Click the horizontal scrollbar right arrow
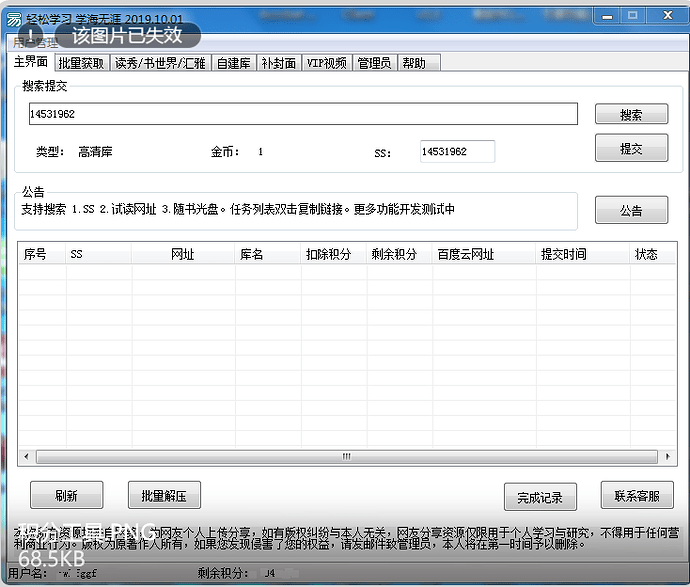 tap(664, 457)
